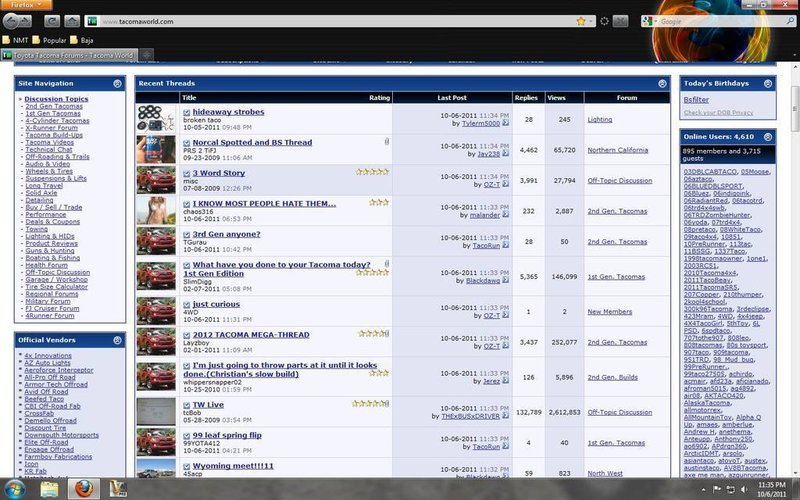The width and height of the screenshot is (800, 500).
Task: Open the 3 Word Story thread
Action: tap(218, 173)
